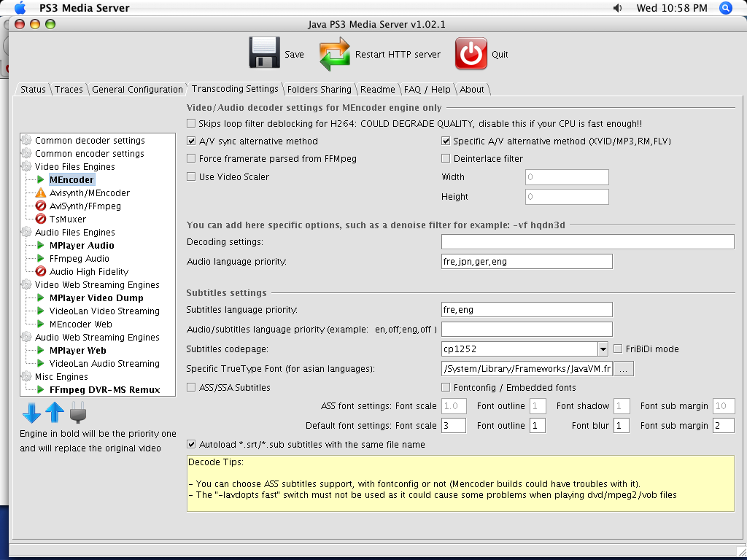747x560 pixels.
Task: Click gear icon beside Common encoder settings
Action: click(x=26, y=153)
